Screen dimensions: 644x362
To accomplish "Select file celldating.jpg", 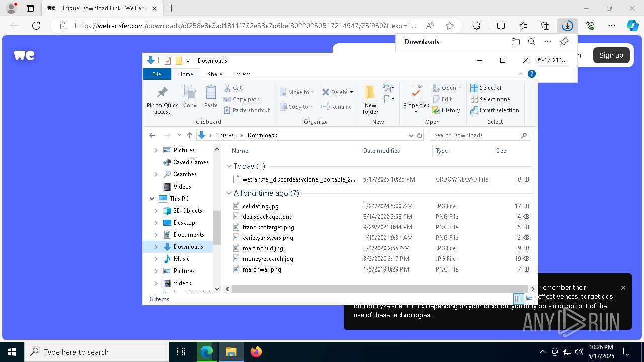I will click(x=260, y=206).
